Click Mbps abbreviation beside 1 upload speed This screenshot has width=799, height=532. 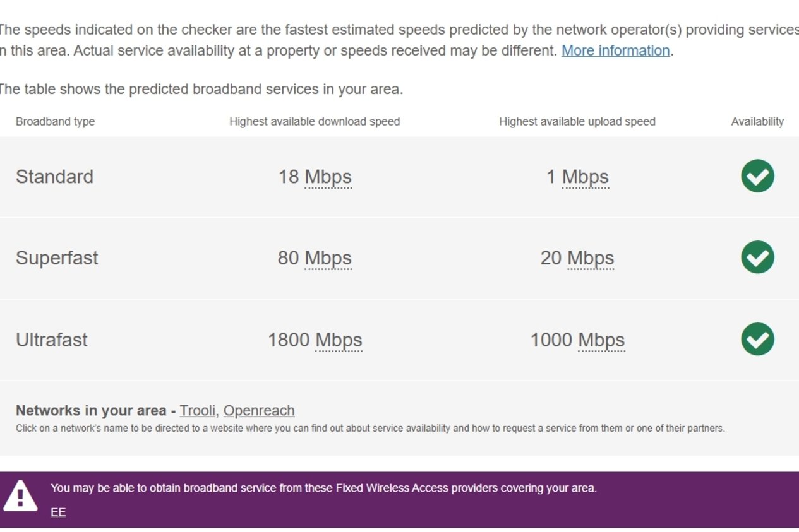point(586,177)
